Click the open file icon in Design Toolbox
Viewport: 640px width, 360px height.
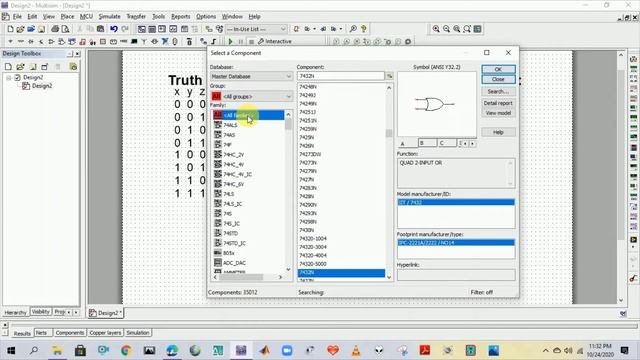pyautogui.click(x=20, y=67)
